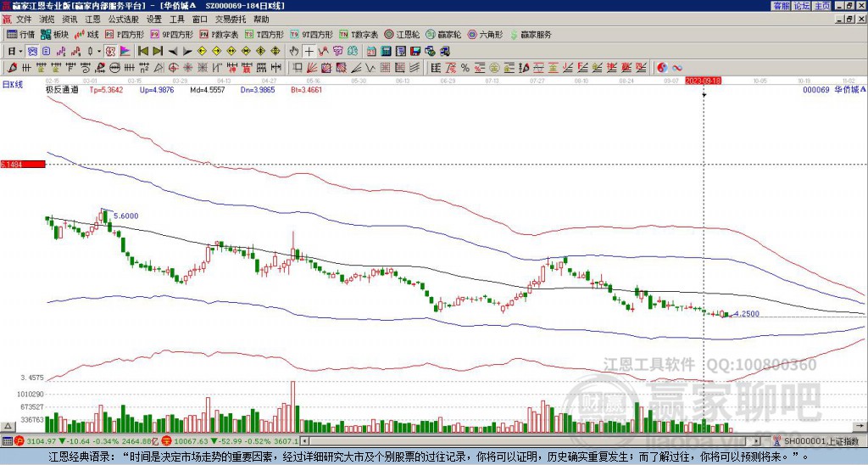Image resolution: width=868 pixels, height=465 pixels.
Task: Click the 极反通道 indicator label
Action: (x=62, y=89)
